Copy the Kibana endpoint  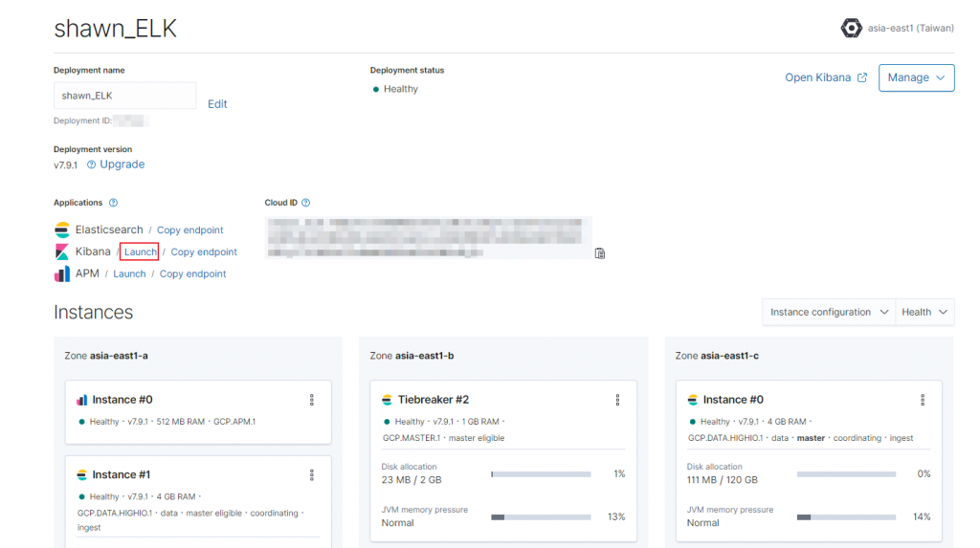(x=204, y=252)
